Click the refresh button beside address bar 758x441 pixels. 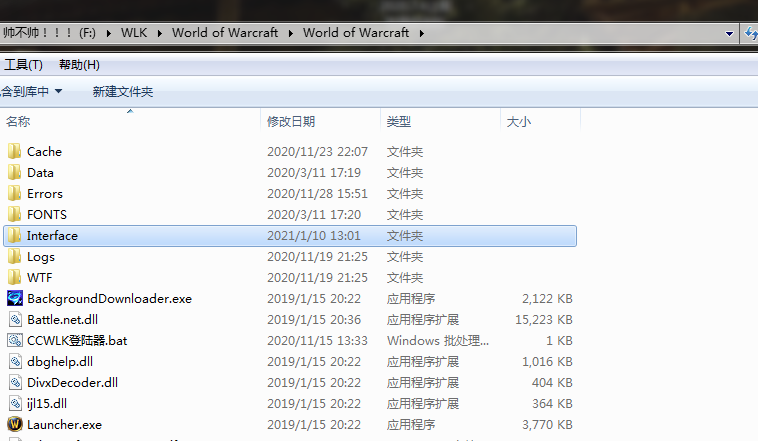750,33
